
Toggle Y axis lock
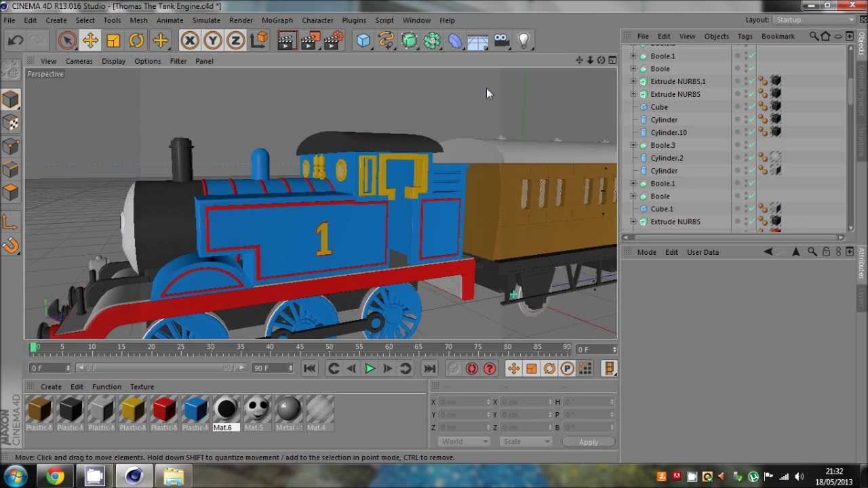pyautogui.click(x=213, y=41)
